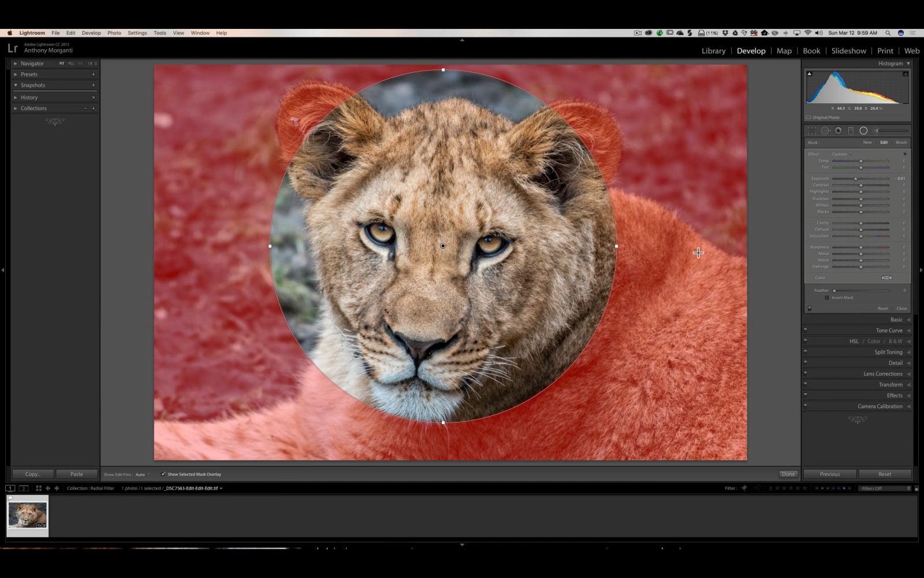
Task: Select the lion photo thumbnail in the filmstrip
Action: point(27,515)
